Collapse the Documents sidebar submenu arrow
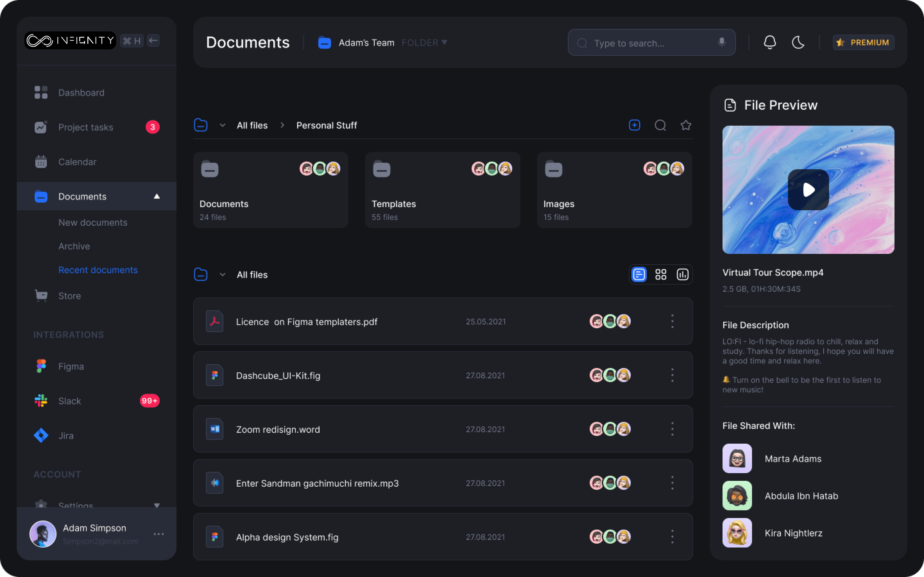Viewport: 924px width, 577px height. 157,196
